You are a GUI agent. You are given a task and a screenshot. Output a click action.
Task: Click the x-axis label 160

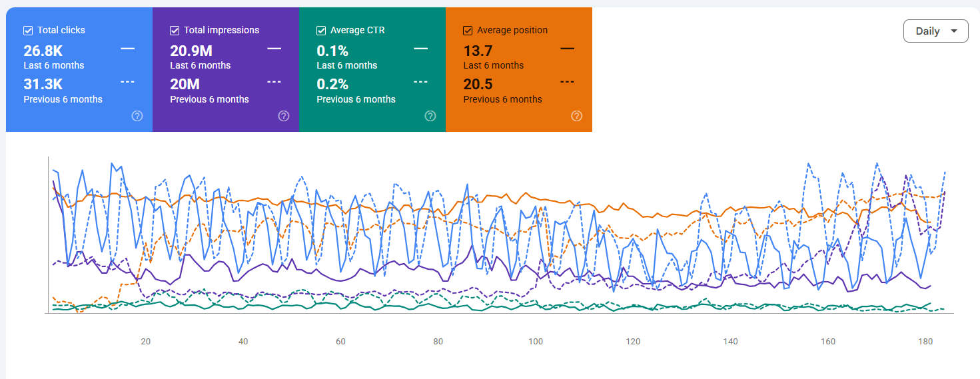pos(828,342)
